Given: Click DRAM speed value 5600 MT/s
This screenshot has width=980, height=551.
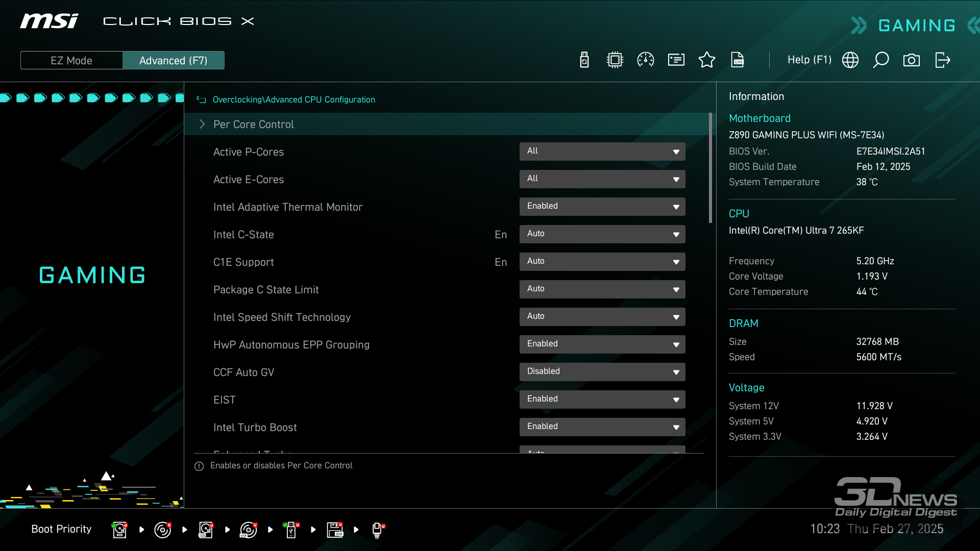Looking at the screenshot, I should tap(878, 357).
